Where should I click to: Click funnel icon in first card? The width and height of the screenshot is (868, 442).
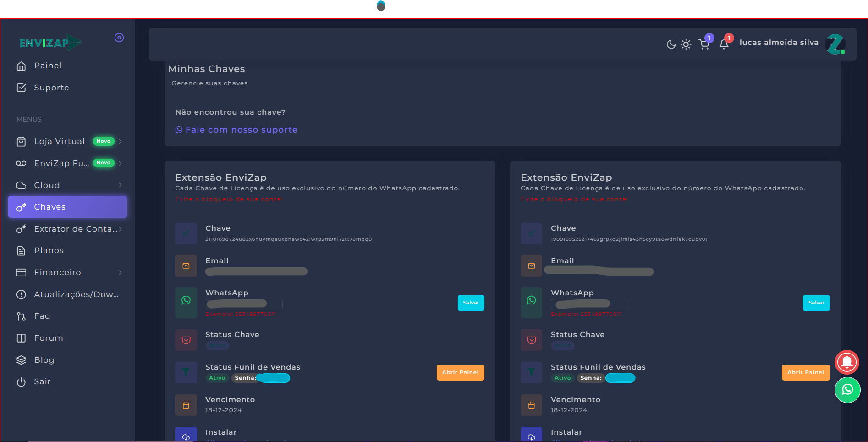coord(186,372)
